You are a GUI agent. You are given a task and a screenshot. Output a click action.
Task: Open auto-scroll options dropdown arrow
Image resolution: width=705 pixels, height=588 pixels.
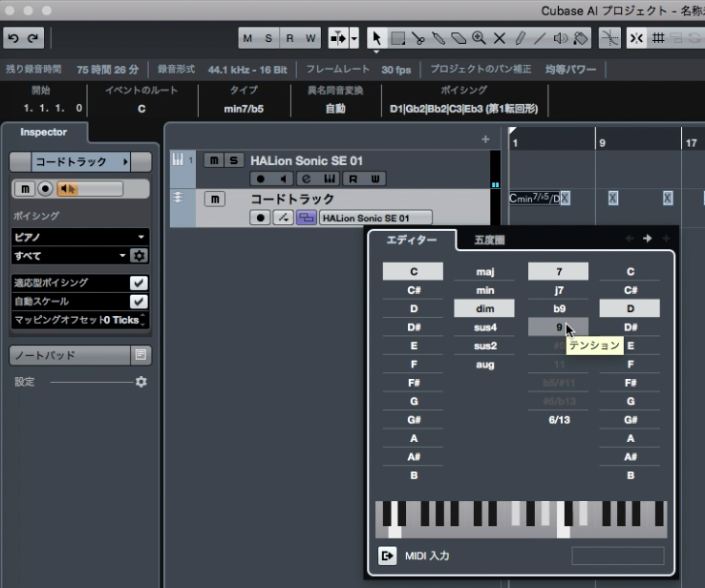click(x=354, y=38)
